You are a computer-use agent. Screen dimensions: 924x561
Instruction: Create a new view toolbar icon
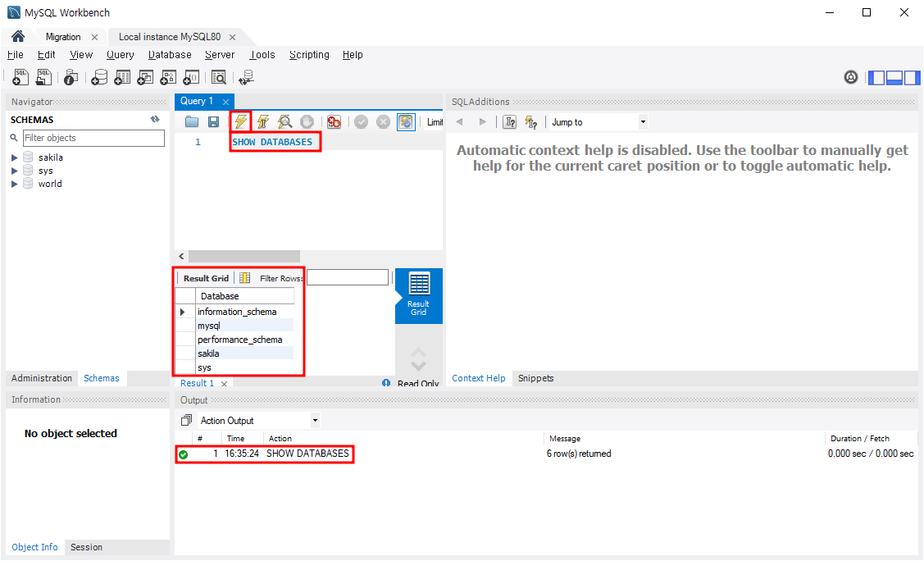[145, 77]
